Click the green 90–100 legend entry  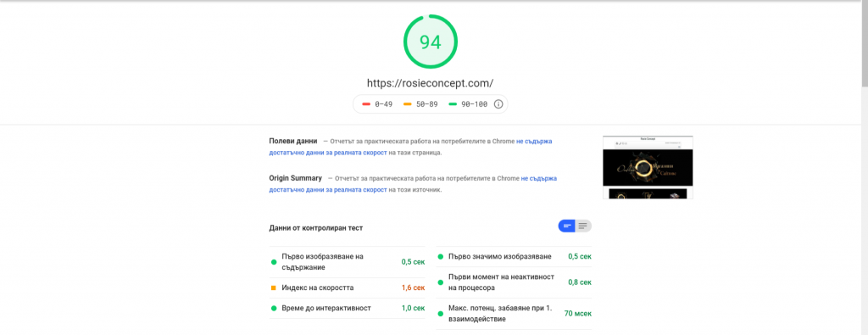(x=468, y=104)
